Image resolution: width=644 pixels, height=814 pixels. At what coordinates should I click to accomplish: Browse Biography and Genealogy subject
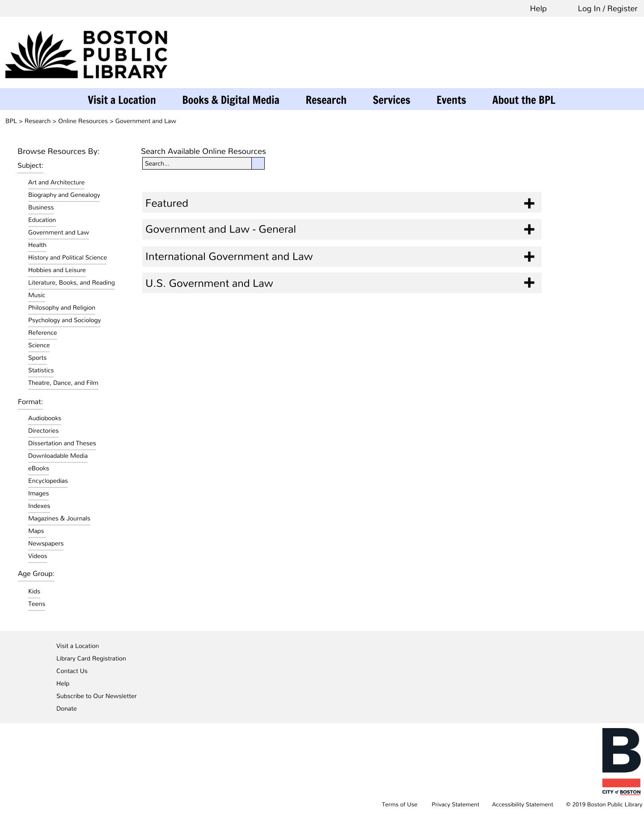[64, 195]
